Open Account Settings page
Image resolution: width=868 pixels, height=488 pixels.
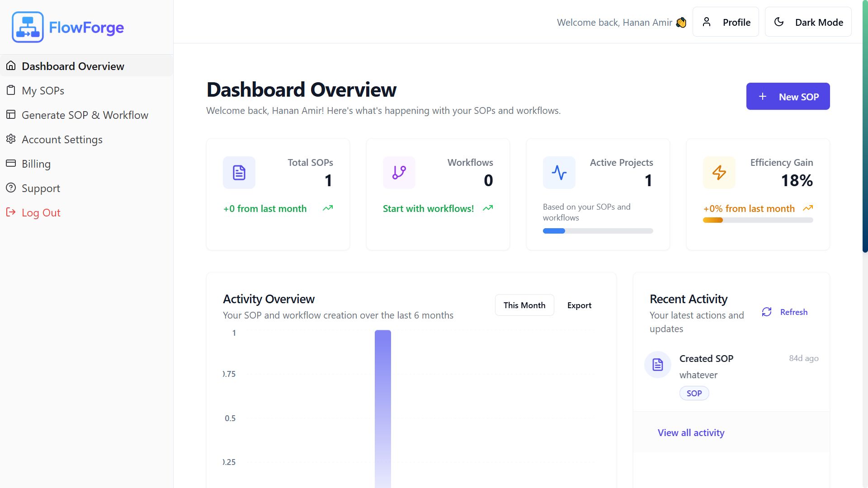62,139
